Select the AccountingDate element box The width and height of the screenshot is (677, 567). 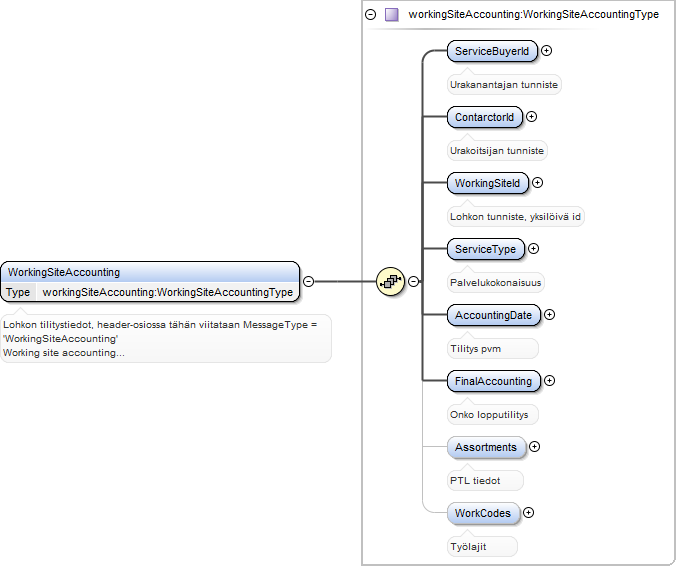click(494, 315)
